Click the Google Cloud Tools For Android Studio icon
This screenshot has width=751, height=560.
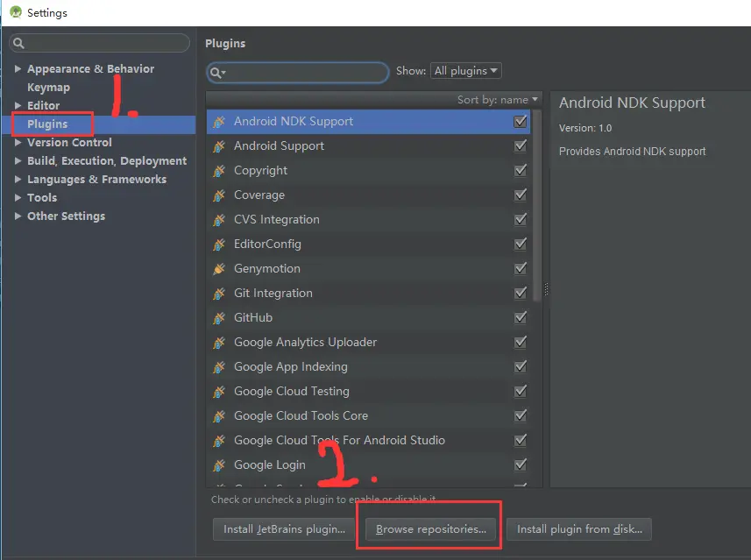tap(219, 440)
